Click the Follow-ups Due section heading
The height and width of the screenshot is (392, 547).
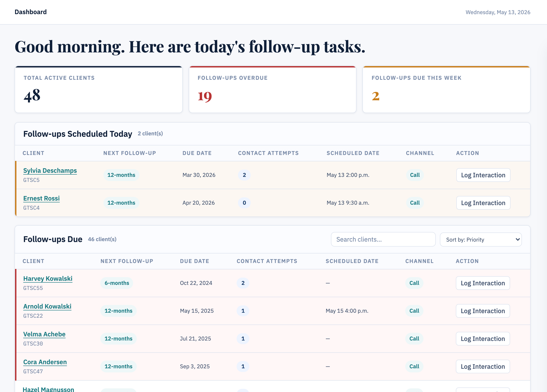[x=53, y=239]
